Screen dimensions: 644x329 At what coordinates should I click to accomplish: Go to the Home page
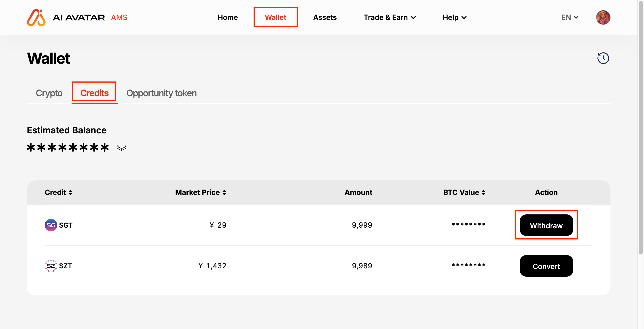pyautogui.click(x=227, y=17)
